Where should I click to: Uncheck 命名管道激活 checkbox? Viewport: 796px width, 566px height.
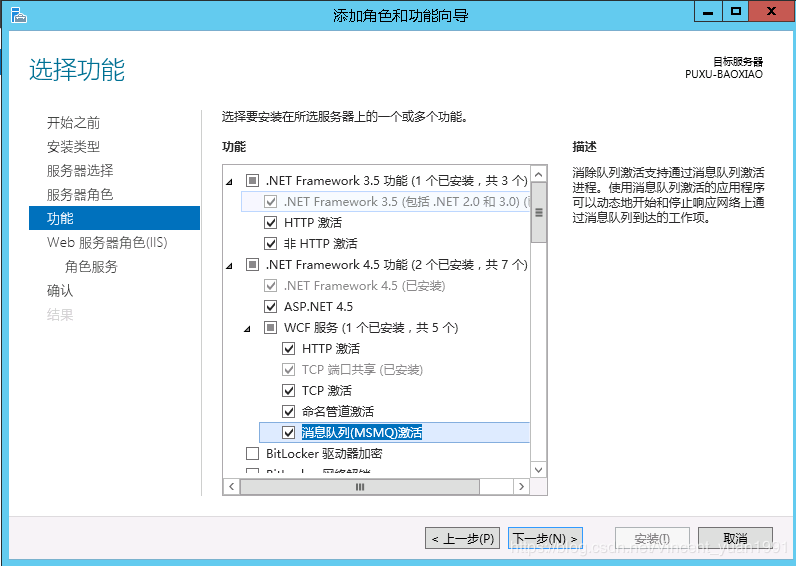point(288,411)
